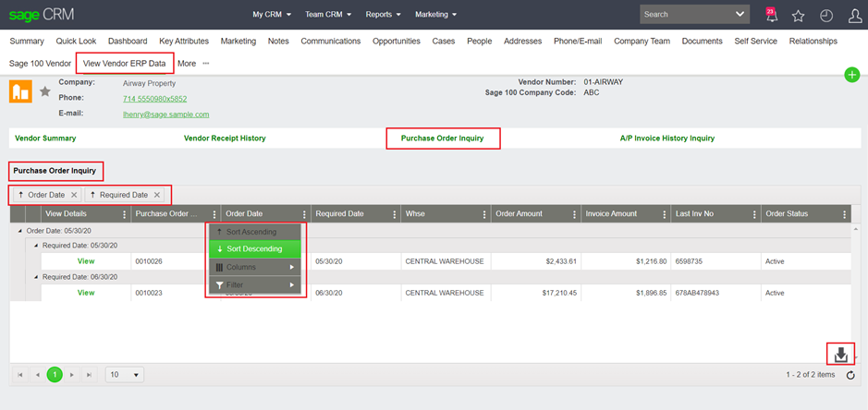Collapse the Order Date: 05/30/20 group
Viewport: 868px width, 410px height.
pos(20,231)
